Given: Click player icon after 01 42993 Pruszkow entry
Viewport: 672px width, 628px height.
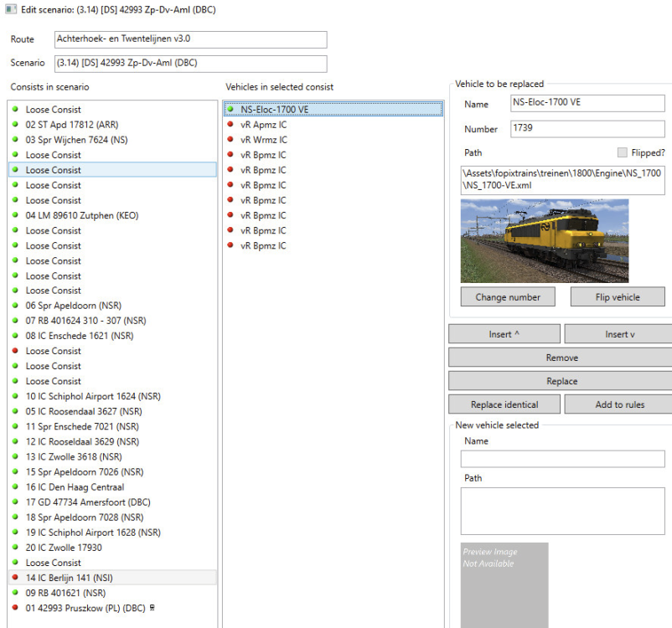Looking at the screenshot, I should [152, 608].
